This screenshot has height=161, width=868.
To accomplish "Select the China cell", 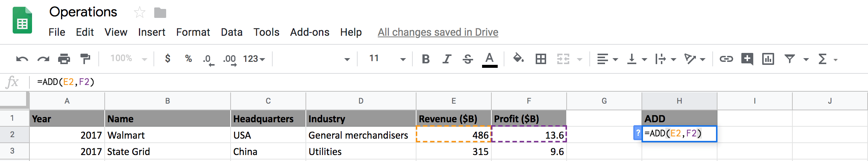I will (268, 151).
